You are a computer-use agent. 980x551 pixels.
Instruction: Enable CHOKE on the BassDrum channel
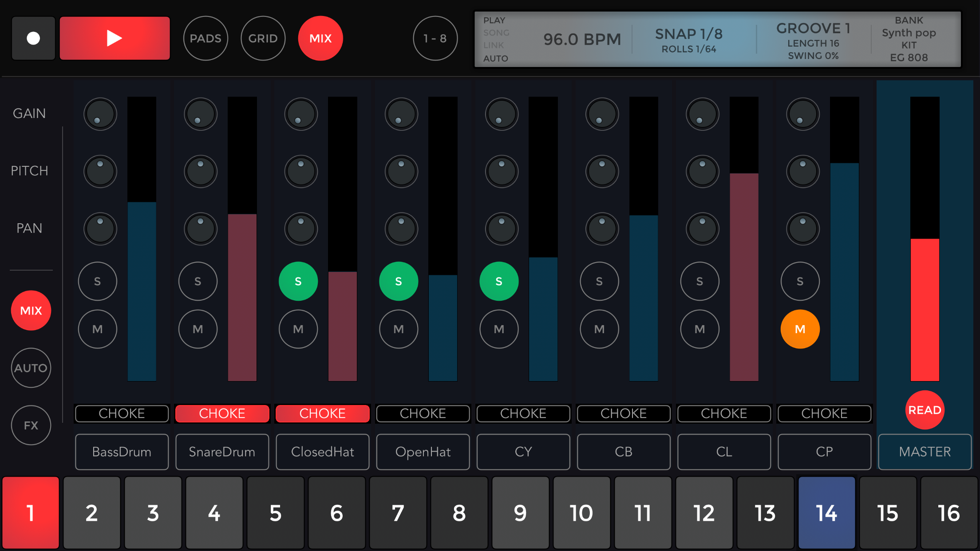pyautogui.click(x=122, y=413)
